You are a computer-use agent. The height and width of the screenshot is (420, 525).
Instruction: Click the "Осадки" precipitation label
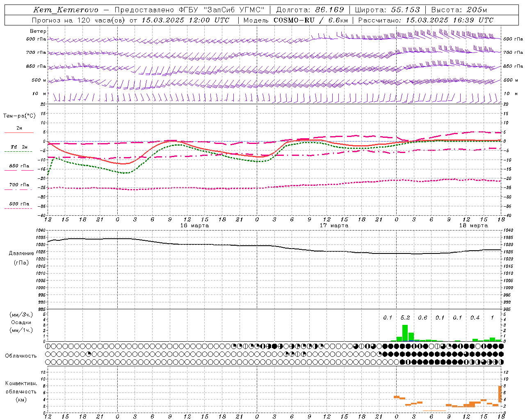coord(21,322)
